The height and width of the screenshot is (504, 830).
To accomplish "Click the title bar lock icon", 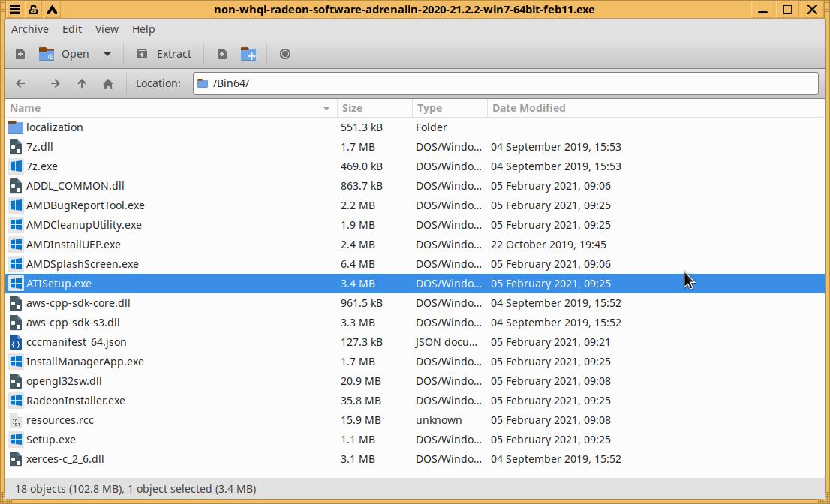I will (33, 10).
